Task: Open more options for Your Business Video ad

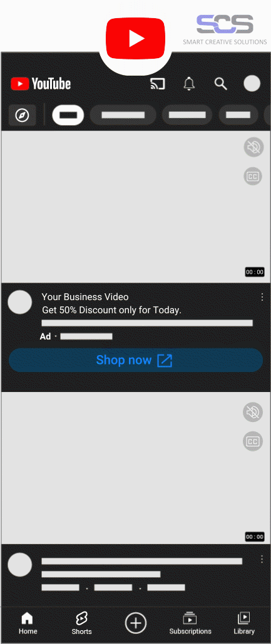Action: tap(262, 297)
